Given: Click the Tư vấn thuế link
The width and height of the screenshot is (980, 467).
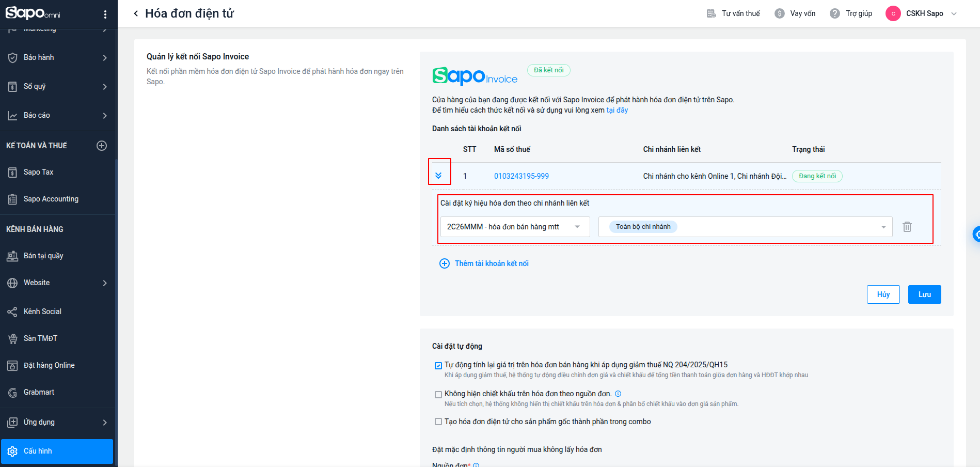Looking at the screenshot, I should [x=740, y=13].
